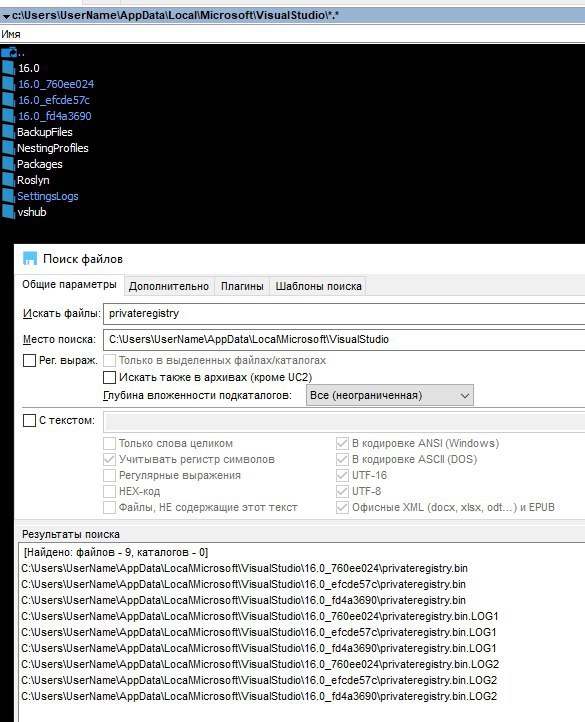Enable the С текстом checkbox

click(29, 420)
